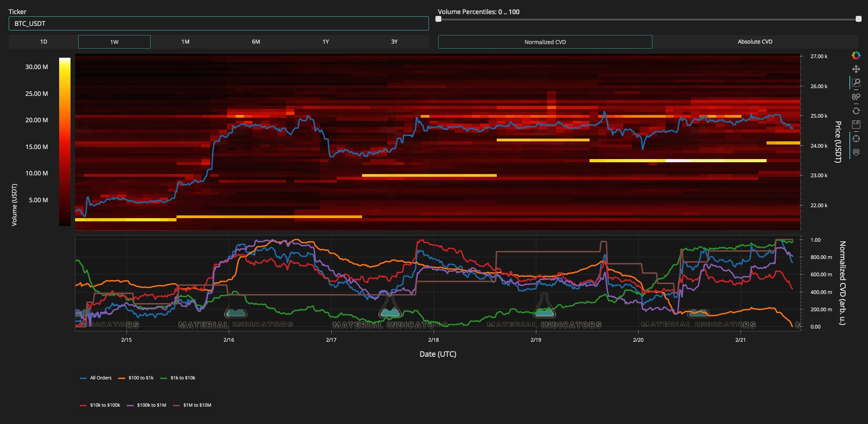Select the Normalized CVD button
This screenshot has width=868, height=424.
[545, 42]
